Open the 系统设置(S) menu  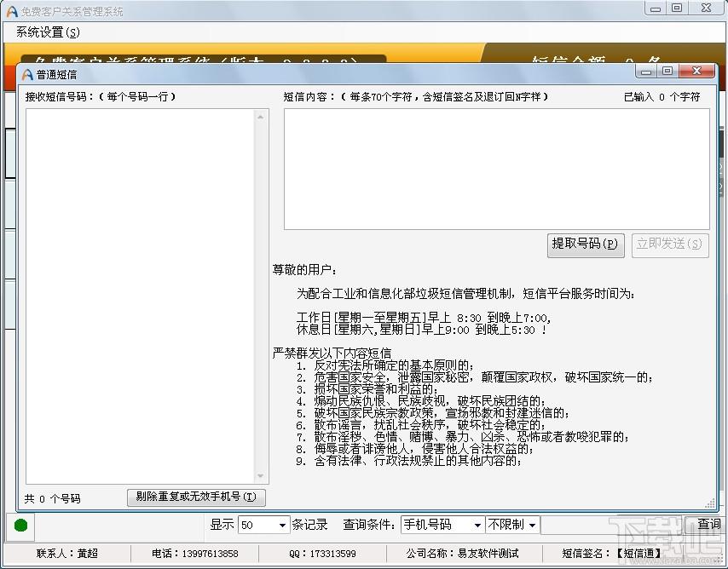pyautogui.click(x=48, y=32)
